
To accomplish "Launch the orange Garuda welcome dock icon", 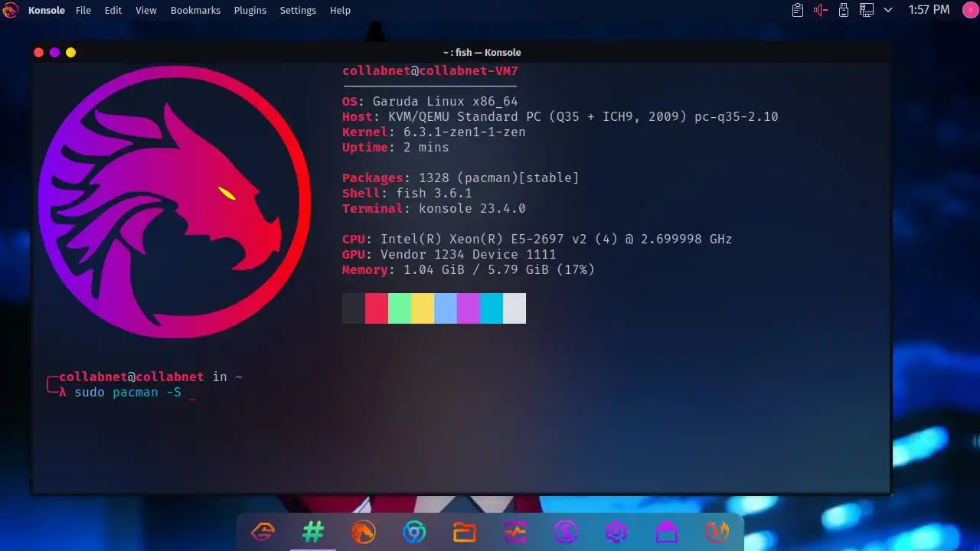I will pyautogui.click(x=263, y=531).
